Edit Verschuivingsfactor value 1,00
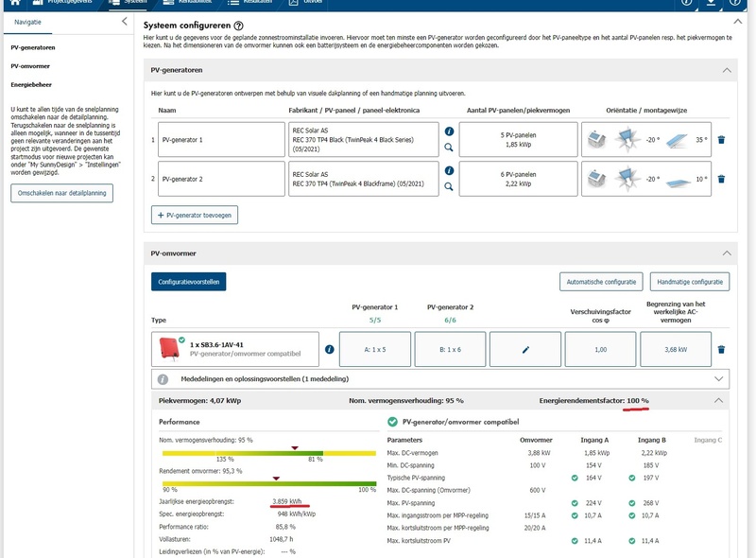The width and height of the screenshot is (756, 558). tap(601, 350)
